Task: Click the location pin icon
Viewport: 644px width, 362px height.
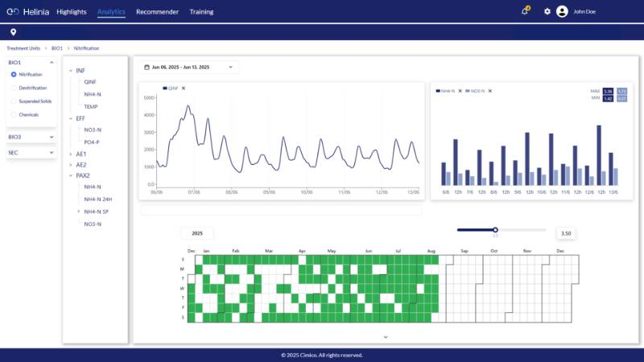Action: pyautogui.click(x=13, y=32)
